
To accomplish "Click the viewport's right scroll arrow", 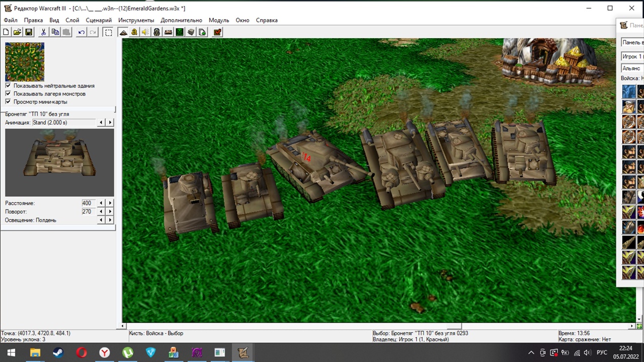I will point(633,326).
